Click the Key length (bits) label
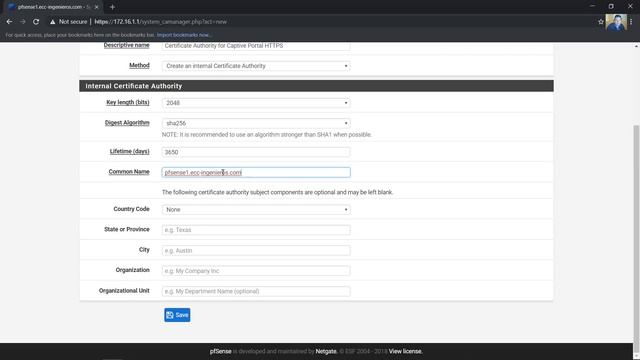 pyautogui.click(x=128, y=102)
